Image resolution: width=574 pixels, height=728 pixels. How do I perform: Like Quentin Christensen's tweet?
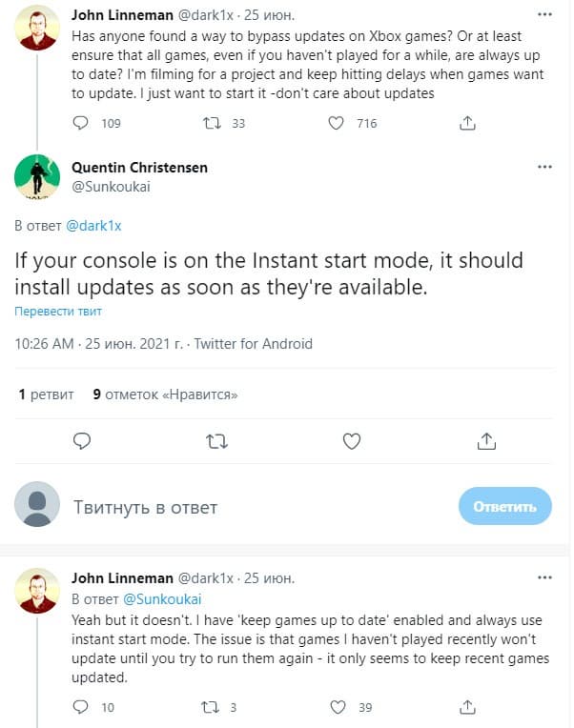pos(352,440)
